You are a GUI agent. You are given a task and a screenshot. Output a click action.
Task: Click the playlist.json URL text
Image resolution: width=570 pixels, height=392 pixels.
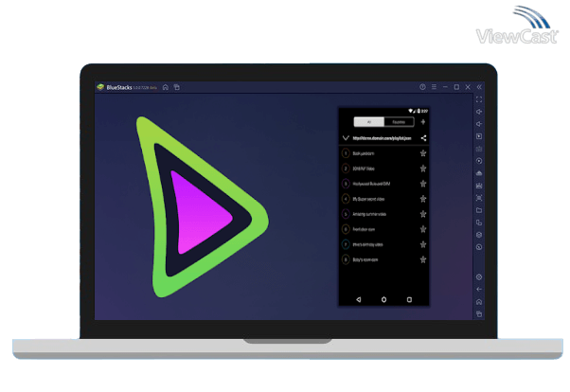point(382,138)
